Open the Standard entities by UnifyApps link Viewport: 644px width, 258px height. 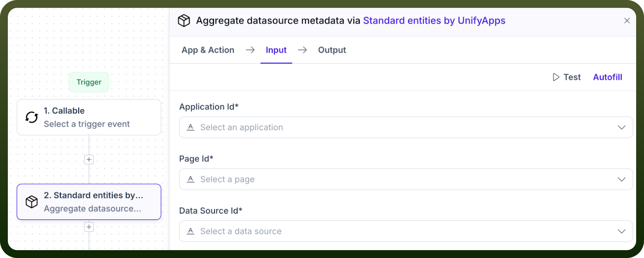coord(434,20)
